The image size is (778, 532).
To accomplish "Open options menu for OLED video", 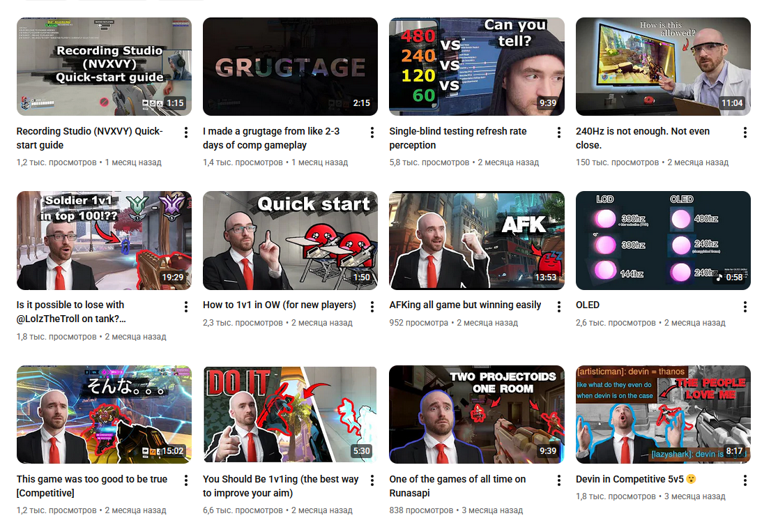I will tap(745, 307).
